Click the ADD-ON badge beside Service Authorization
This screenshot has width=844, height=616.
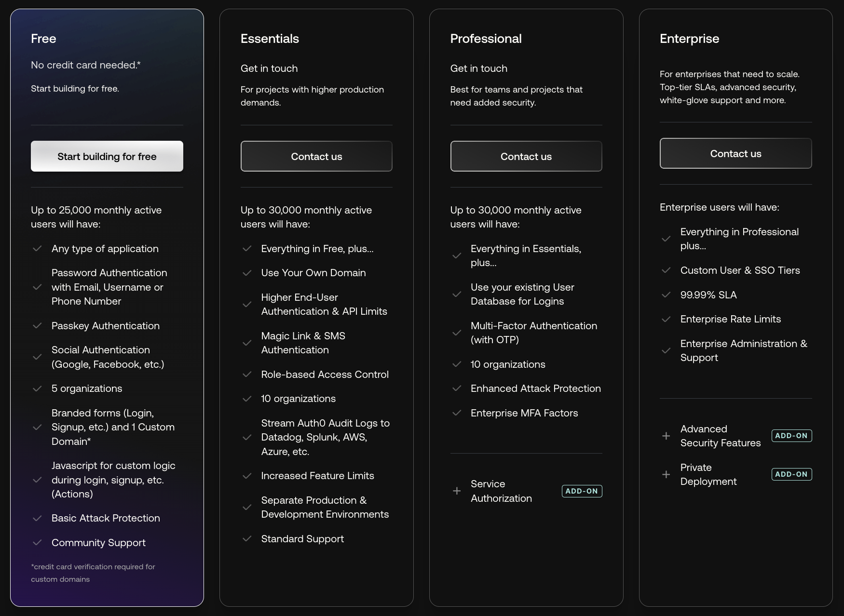tap(582, 491)
